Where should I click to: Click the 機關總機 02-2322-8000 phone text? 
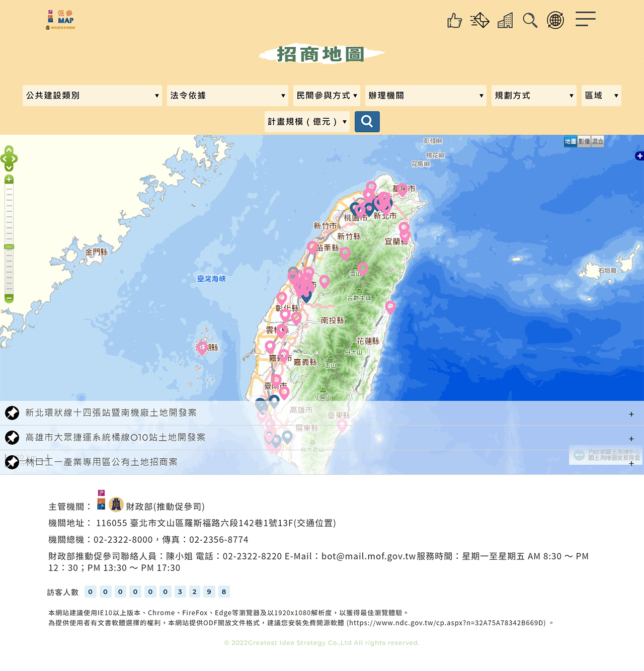click(x=101, y=540)
